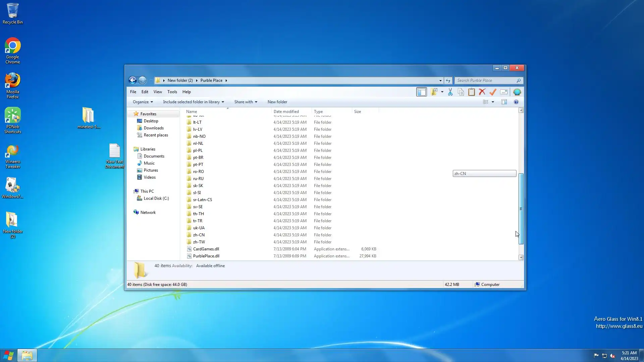This screenshot has width=644, height=362.
Task: Open the Organize dropdown menu
Action: (x=143, y=102)
